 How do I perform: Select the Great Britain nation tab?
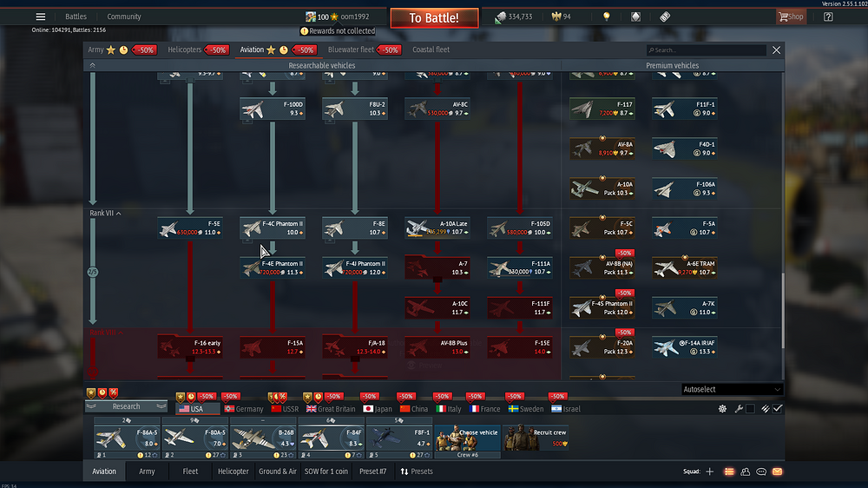pyautogui.click(x=331, y=409)
